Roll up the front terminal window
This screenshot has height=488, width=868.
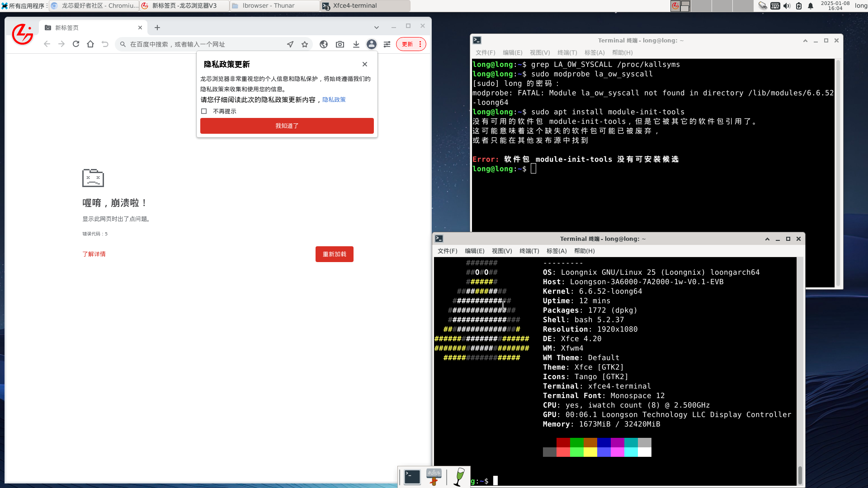tap(767, 239)
